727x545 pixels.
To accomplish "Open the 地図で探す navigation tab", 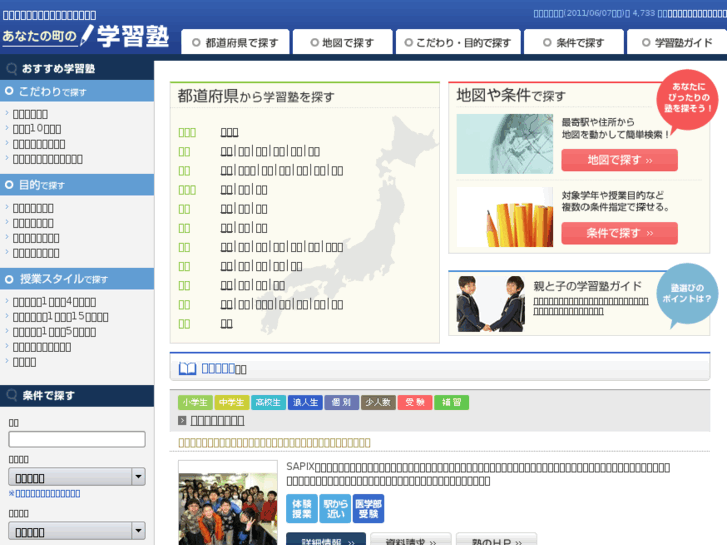I will coord(343,42).
